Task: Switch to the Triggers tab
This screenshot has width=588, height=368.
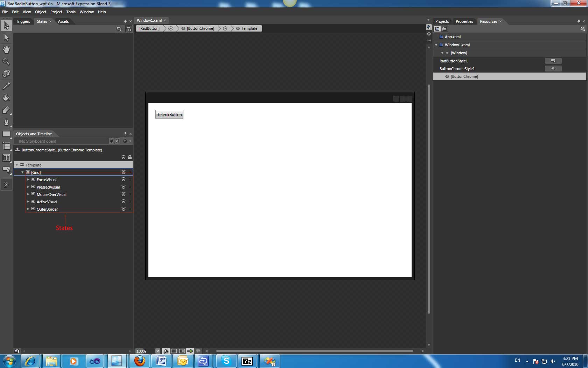Action: click(23, 21)
